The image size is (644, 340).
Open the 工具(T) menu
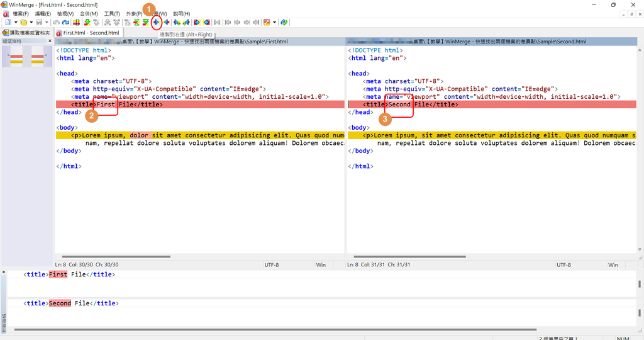tap(112, 13)
